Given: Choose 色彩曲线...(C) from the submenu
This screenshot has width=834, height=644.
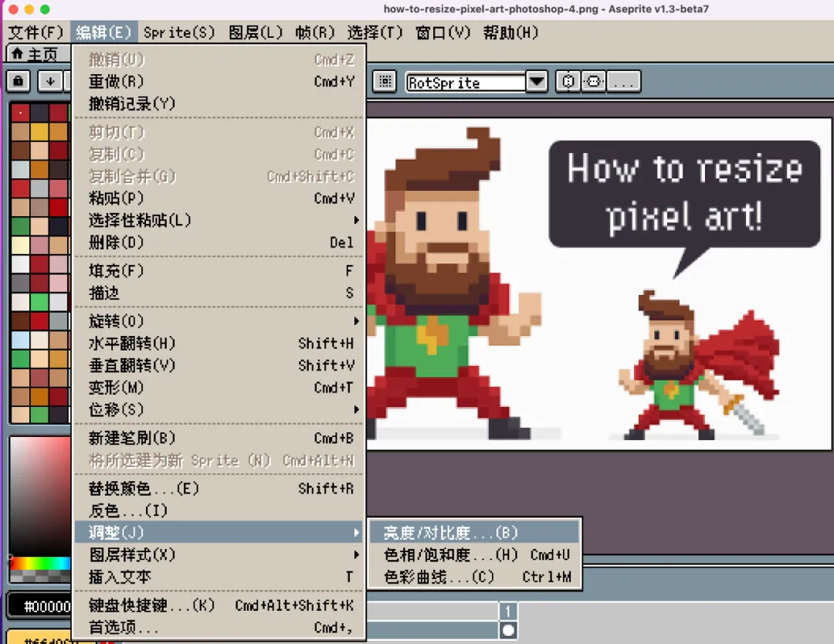Looking at the screenshot, I should [x=475, y=577].
